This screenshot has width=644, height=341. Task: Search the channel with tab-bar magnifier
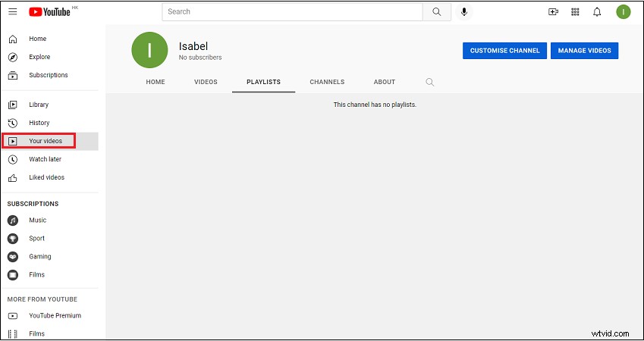point(429,82)
